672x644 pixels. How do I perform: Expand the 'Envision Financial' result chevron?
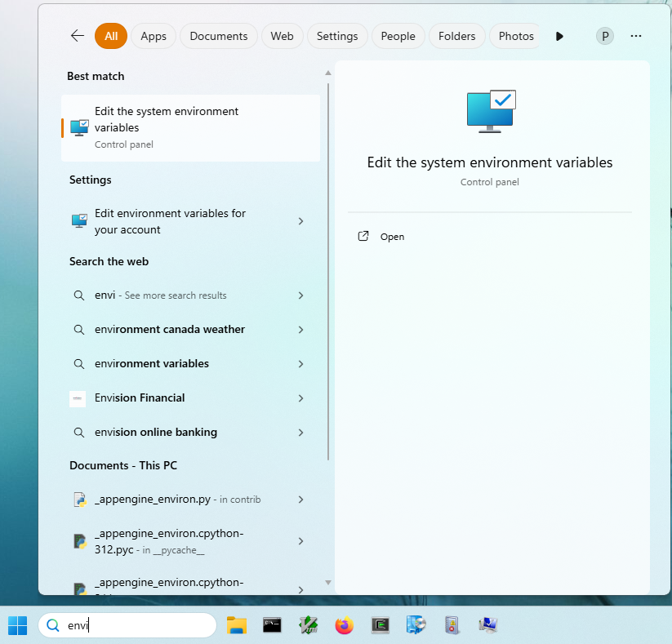[300, 398]
